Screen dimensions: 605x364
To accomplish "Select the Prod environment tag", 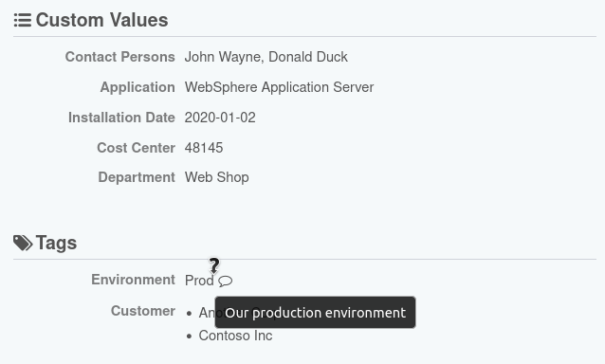I will [x=199, y=281].
